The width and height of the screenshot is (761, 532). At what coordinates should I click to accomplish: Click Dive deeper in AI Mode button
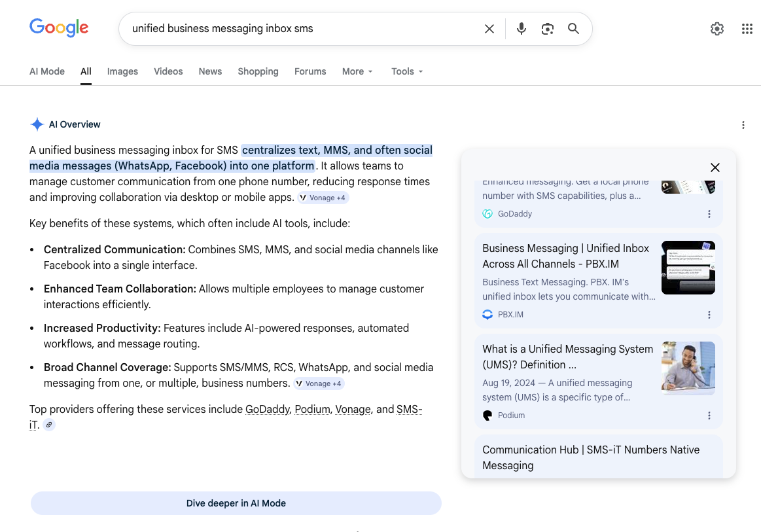tap(236, 503)
